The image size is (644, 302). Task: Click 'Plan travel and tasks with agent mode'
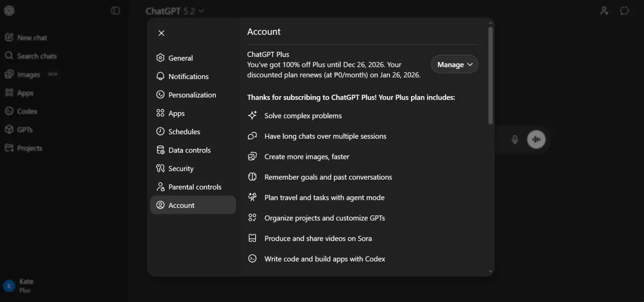325,198
